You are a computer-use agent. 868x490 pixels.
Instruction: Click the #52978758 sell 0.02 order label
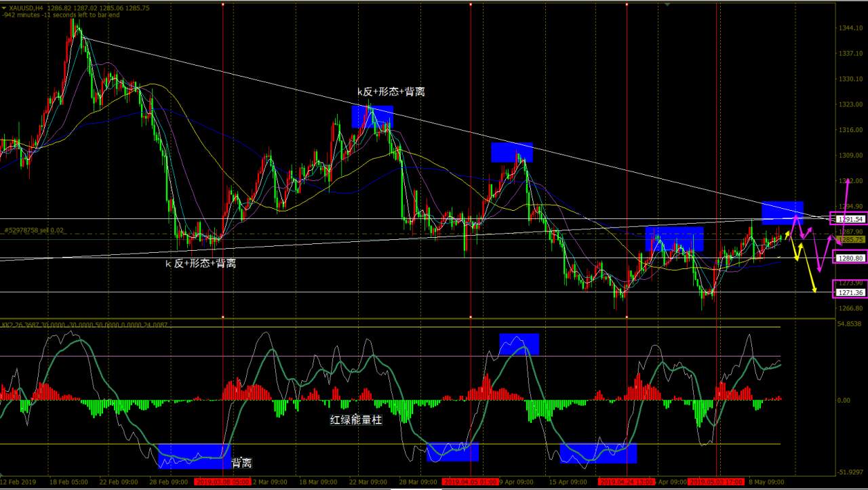34,230
